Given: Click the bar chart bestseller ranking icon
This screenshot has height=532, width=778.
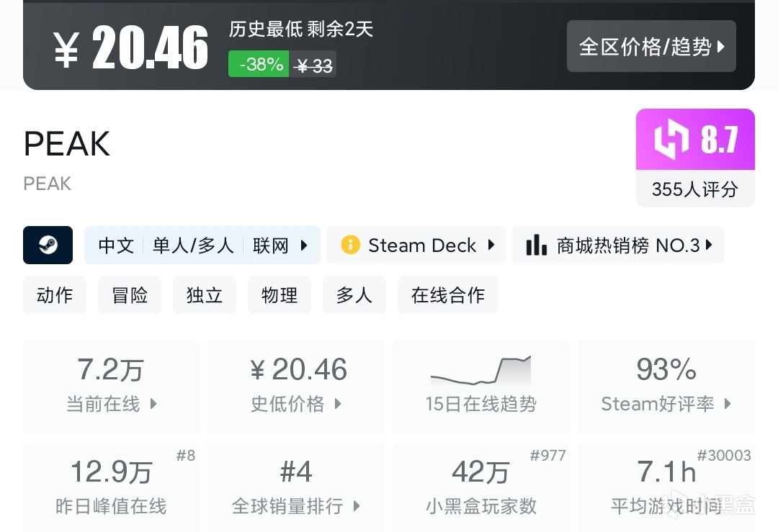Looking at the screenshot, I should [x=536, y=245].
